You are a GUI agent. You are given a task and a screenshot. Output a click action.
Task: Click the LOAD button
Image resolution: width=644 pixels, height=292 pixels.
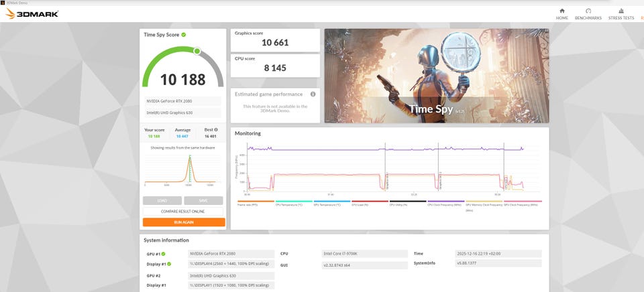tap(162, 200)
